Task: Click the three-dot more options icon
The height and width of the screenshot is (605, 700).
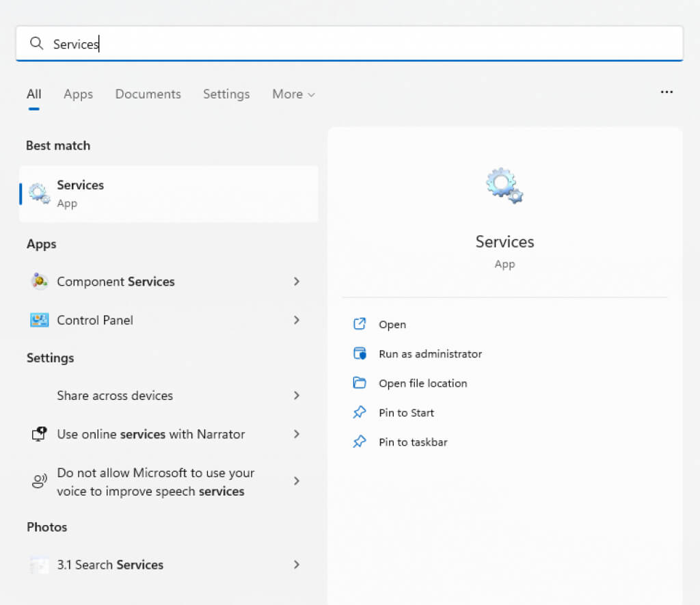Action: pyautogui.click(x=667, y=92)
